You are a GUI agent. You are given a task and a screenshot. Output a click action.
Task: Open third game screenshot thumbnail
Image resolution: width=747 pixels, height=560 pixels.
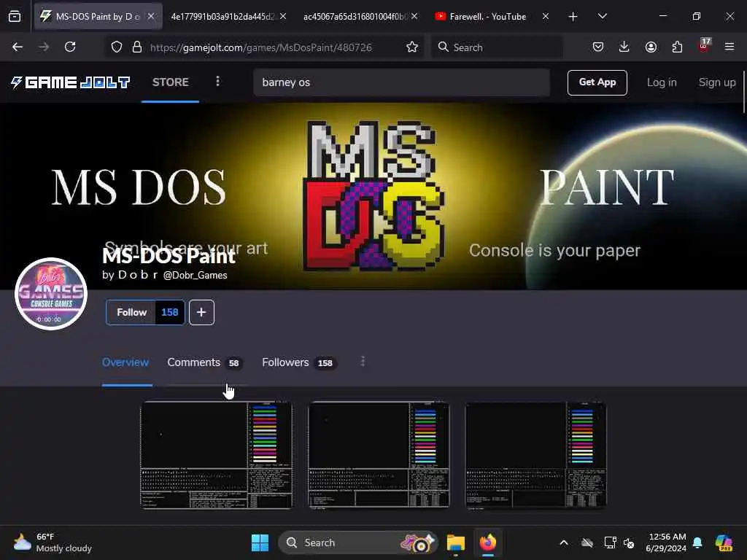535,455
